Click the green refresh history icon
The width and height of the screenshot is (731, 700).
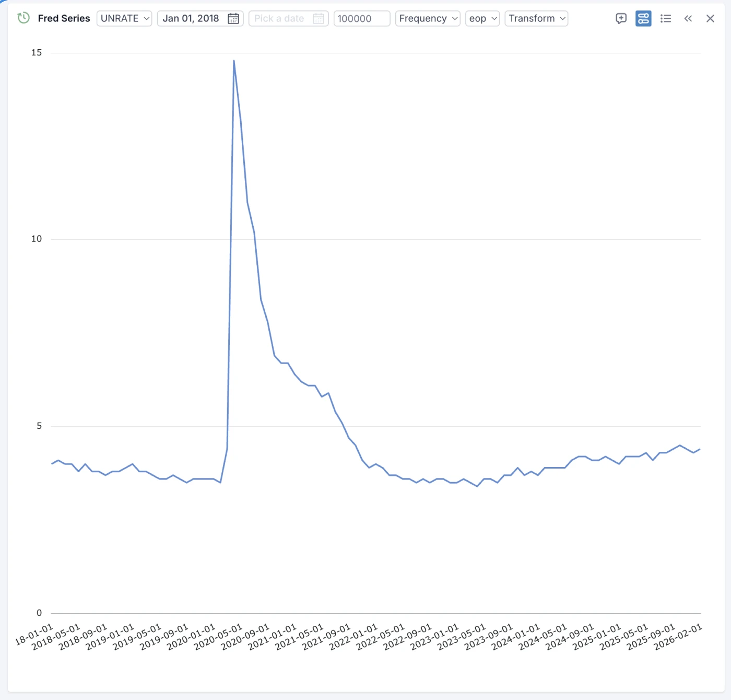click(x=23, y=18)
